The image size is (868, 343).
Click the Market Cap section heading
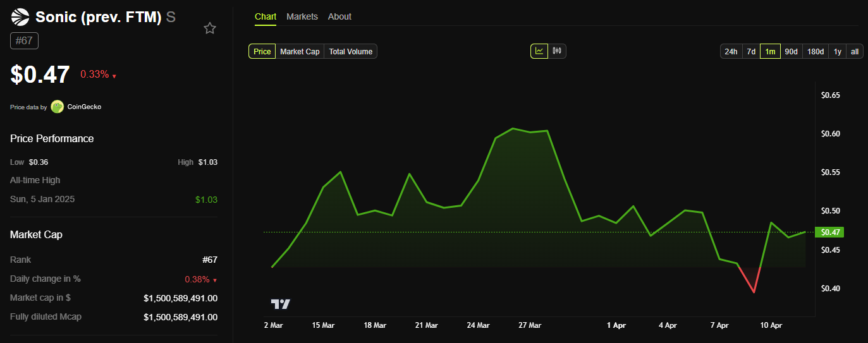36,234
